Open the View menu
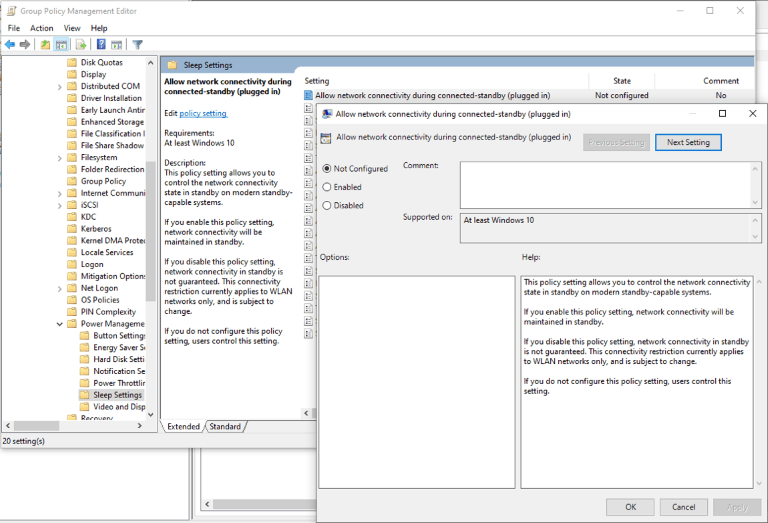768x523 pixels. pos(72,28)
